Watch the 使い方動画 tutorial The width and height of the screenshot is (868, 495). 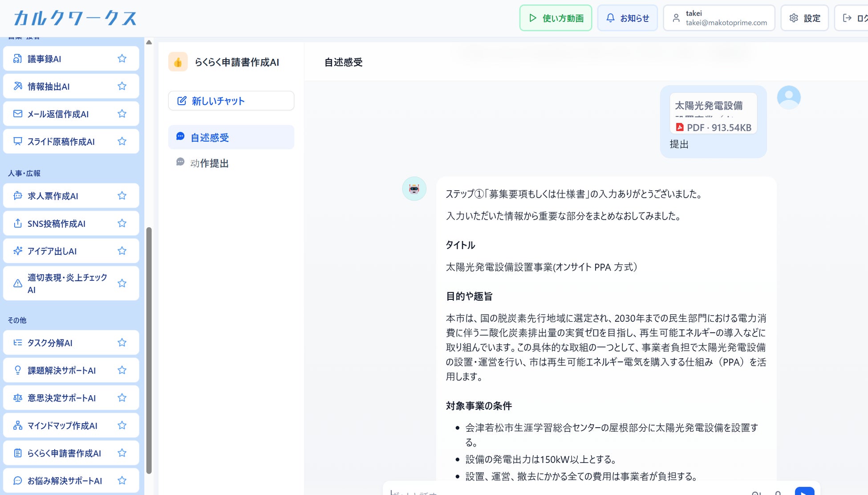tap(555, 18)
